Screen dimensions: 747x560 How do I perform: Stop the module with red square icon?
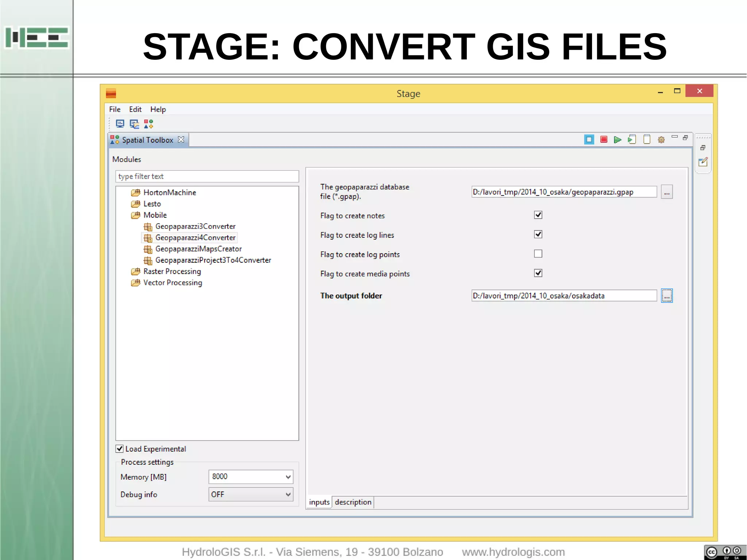[x=604, y=139]
